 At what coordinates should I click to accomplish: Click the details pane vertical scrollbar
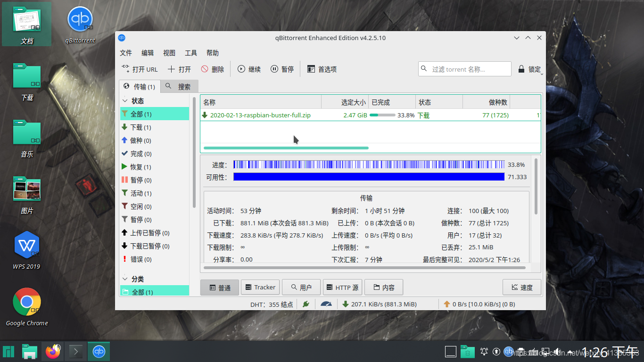(536, 186)
